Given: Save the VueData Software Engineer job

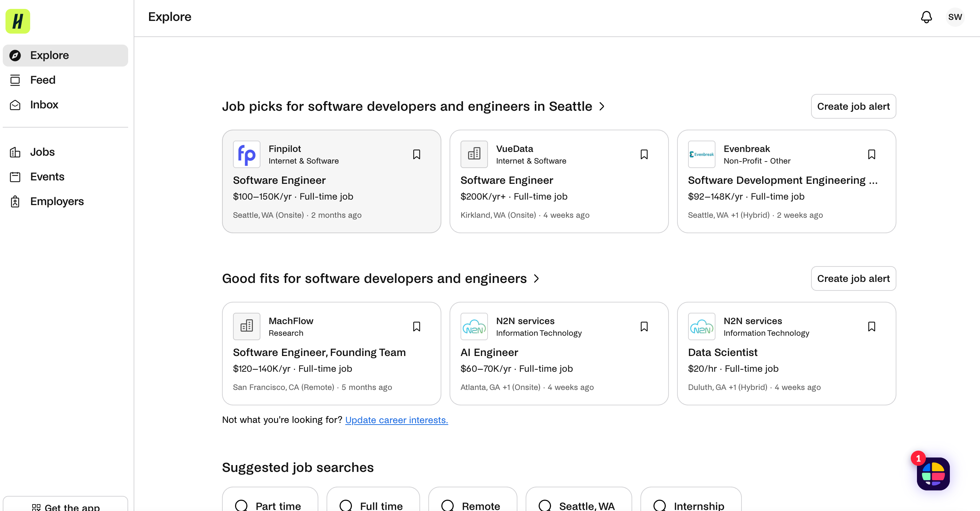Looking at the screenshot, I should [644, 154].
